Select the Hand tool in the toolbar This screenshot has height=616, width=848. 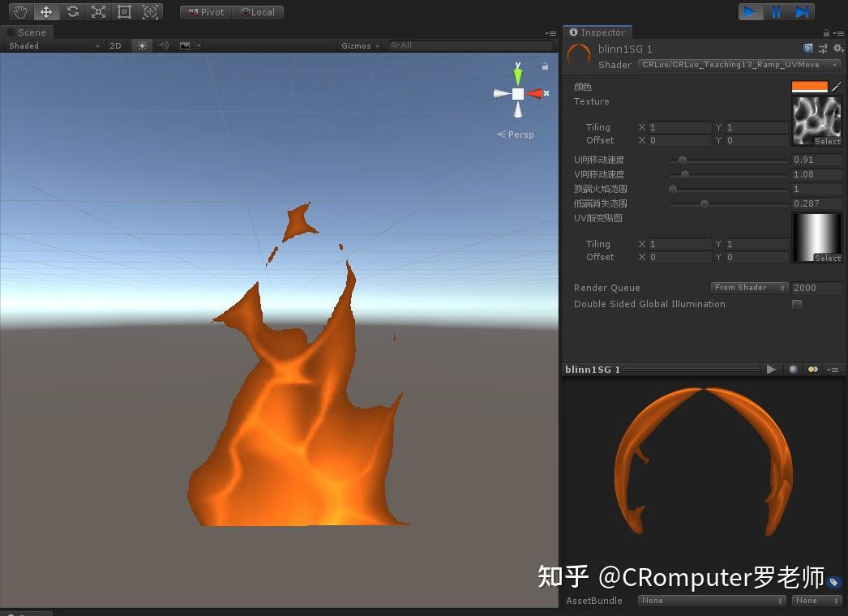click(19, 11)
